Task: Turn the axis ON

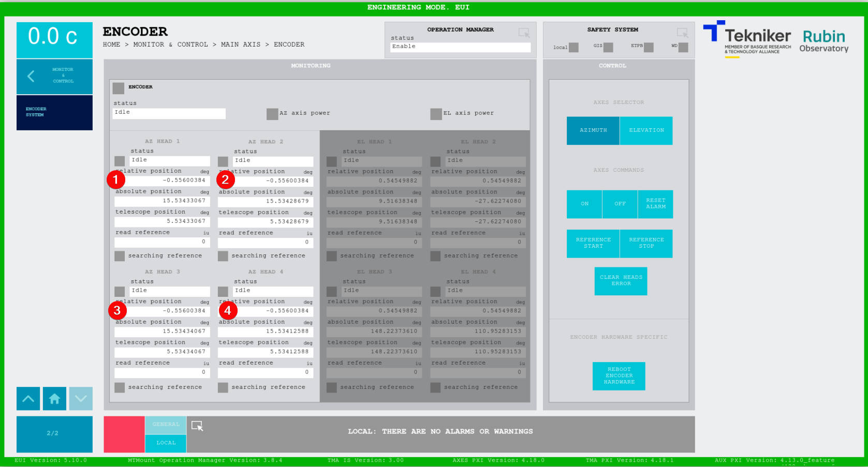Action: pos(584,204)
